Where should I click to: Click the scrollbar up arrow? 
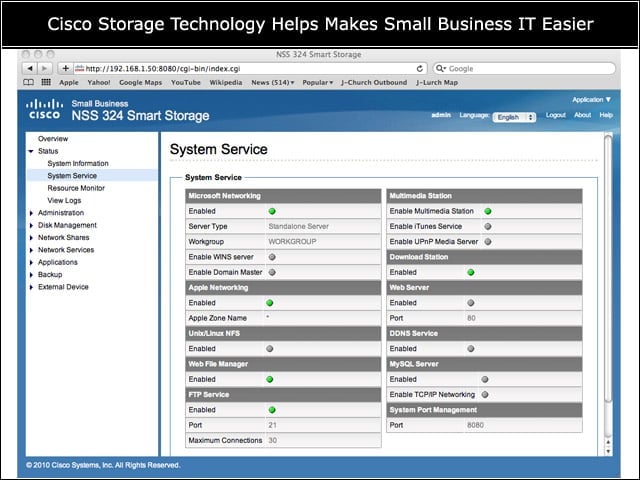[608, 442]
